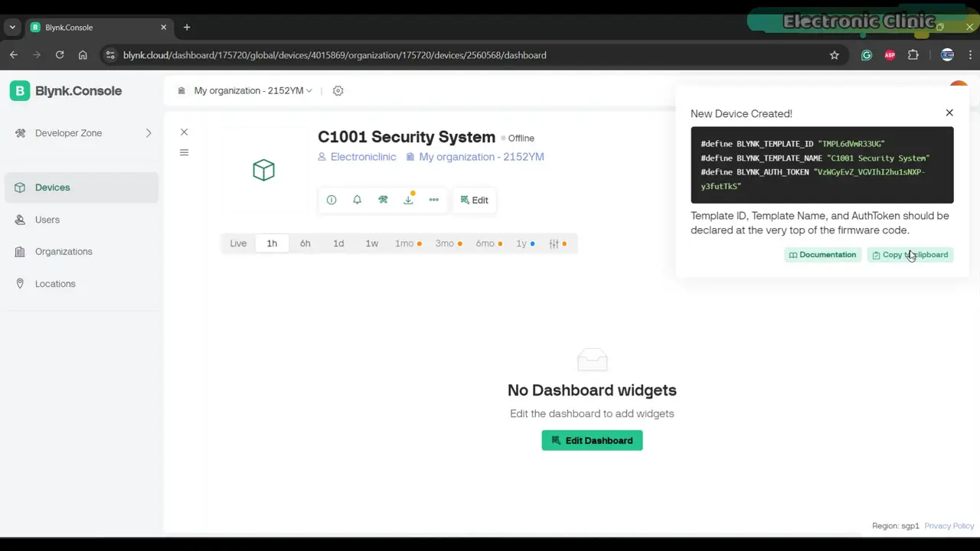Click the No Dashboard widgets heading
Image resolution: width=980 pixels, height=551 pixels.
[x=592, y=390]
